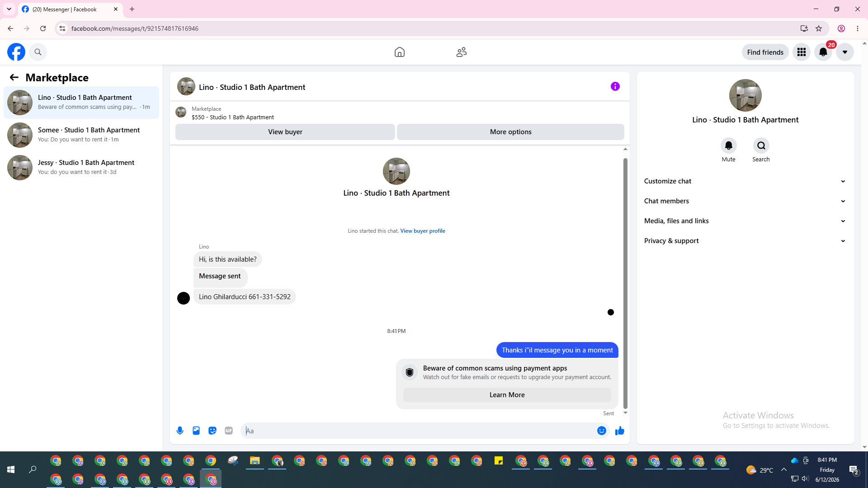Open the Windows Start menu

click(x=11, y=470)
